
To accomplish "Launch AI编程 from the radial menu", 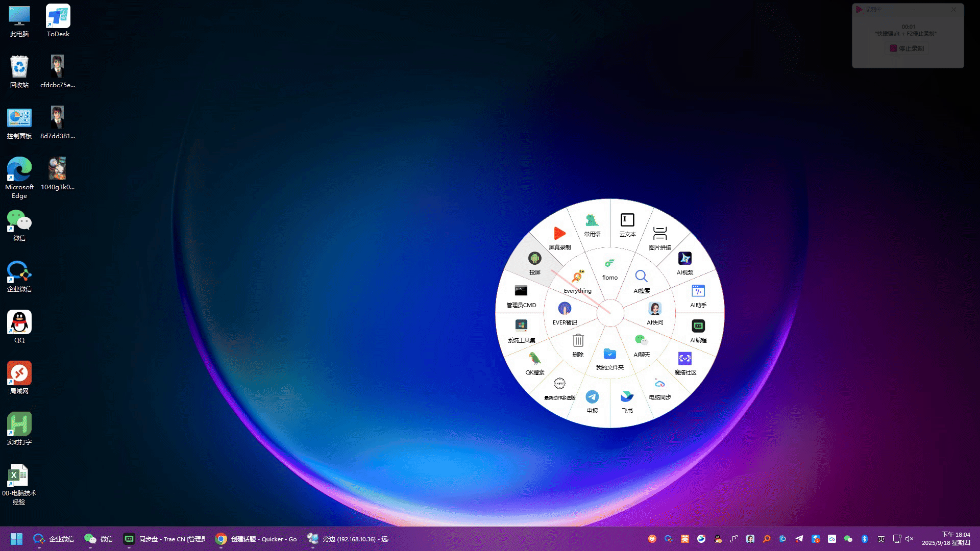I will click(x=698, y=331).
